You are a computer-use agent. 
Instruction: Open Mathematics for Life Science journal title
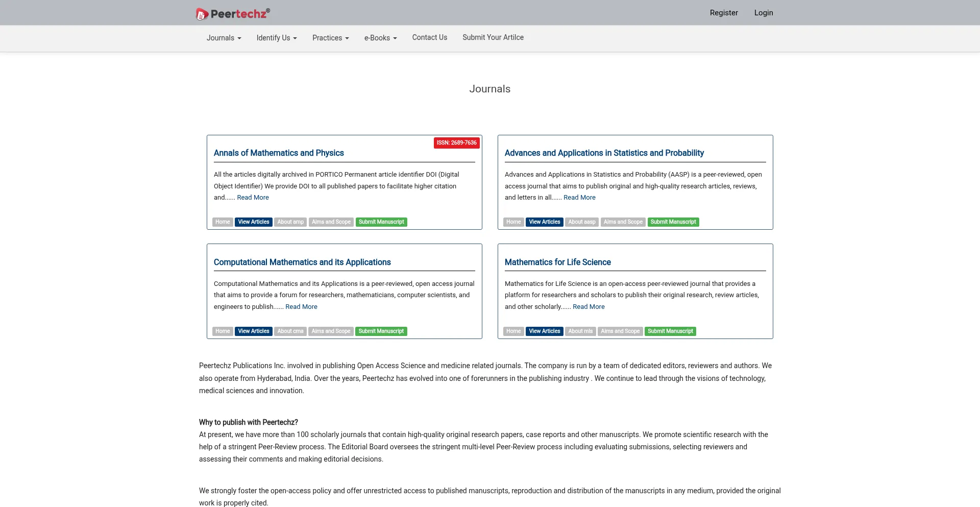[x=557, y=262]
